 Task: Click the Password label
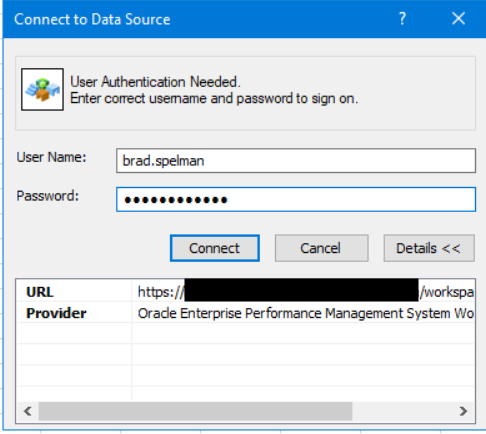pyautogui.click(x=48, y=196)
